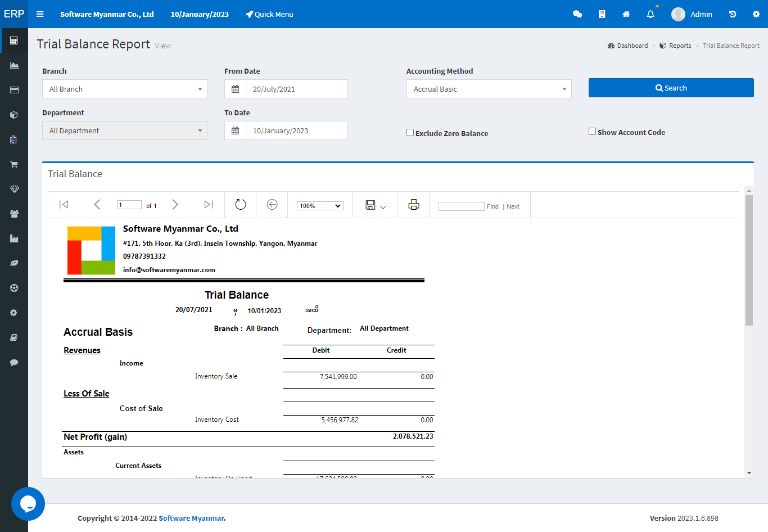Open the building sidebar icon
The image size is (768, 532).
(14, 139)
